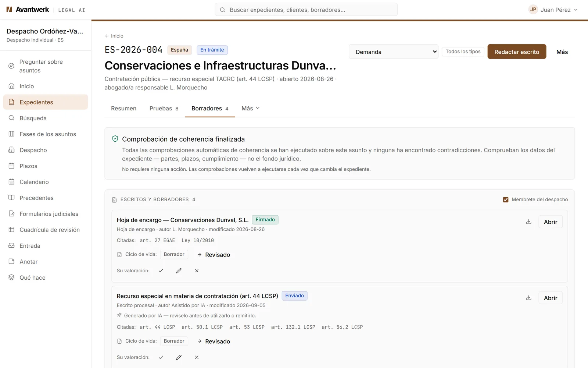
Task: Switch to the Pruebas tab
Action: (x=164, y=108)
